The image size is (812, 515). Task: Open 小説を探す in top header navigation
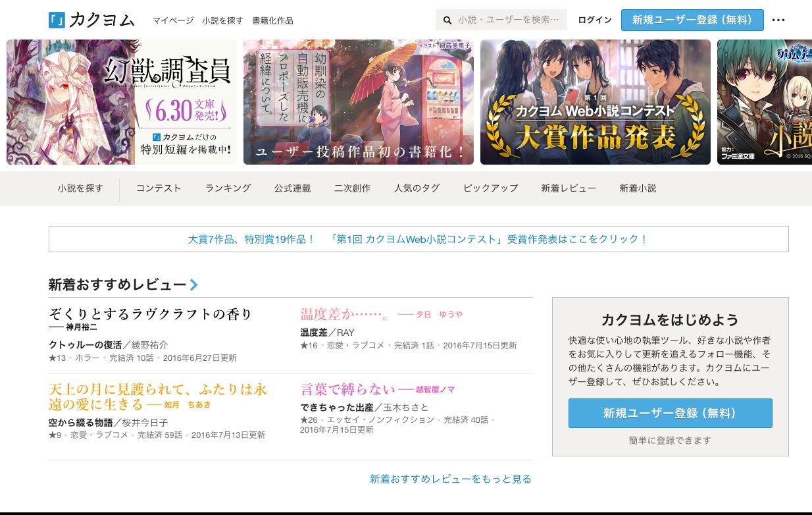tap(223, 20)
